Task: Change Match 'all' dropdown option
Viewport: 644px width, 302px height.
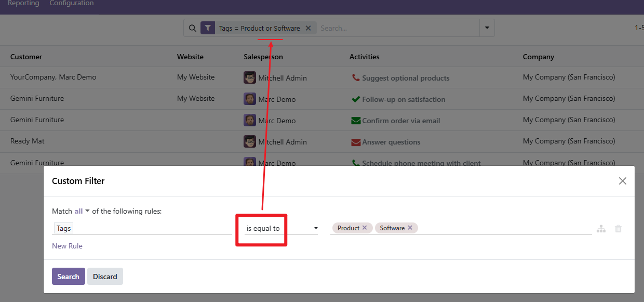Action: (82, 211)
